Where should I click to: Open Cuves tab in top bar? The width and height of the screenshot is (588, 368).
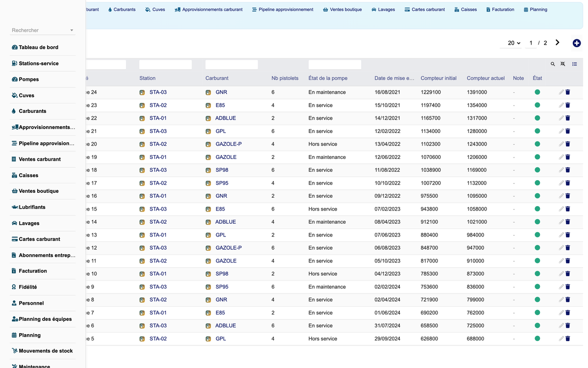[x=155, y=9]
